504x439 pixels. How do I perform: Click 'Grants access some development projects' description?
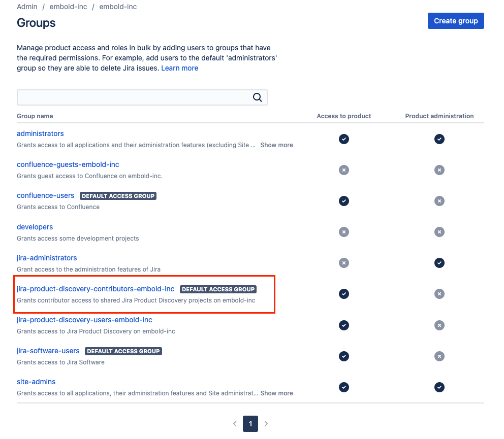(78, 239)
